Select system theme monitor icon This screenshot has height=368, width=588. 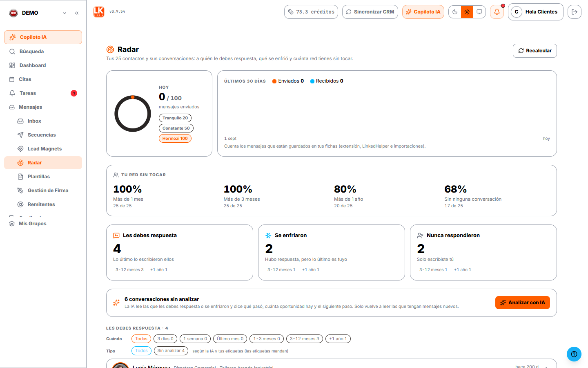(x=479, y=12)
